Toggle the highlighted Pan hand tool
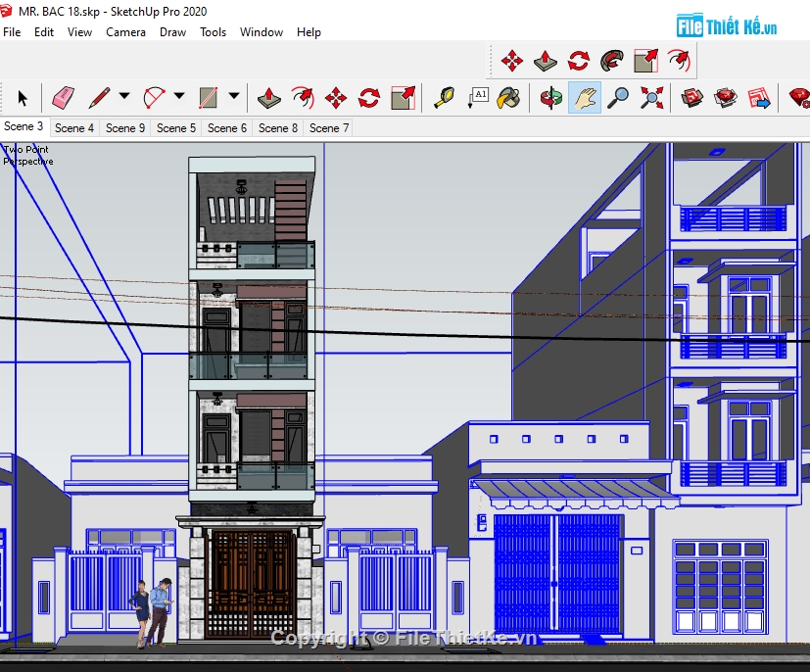The height and width of the screenshot is (672, 810). 585,98
